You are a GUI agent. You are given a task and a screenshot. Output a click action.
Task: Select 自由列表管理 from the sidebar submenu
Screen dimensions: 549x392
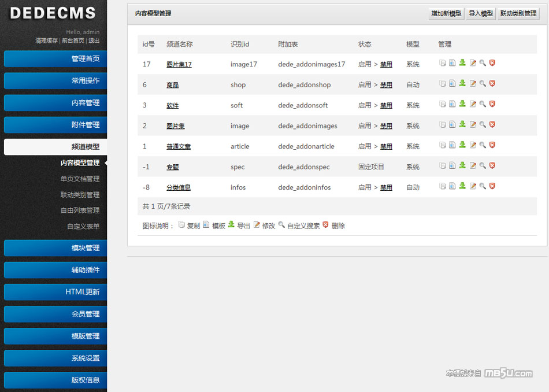tap(80, 210)
